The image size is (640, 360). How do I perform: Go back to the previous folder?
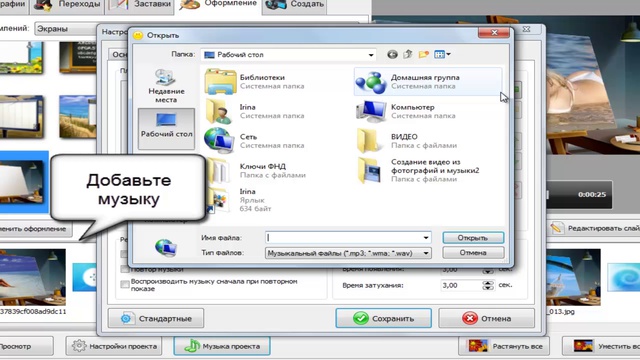click(392, 54)
